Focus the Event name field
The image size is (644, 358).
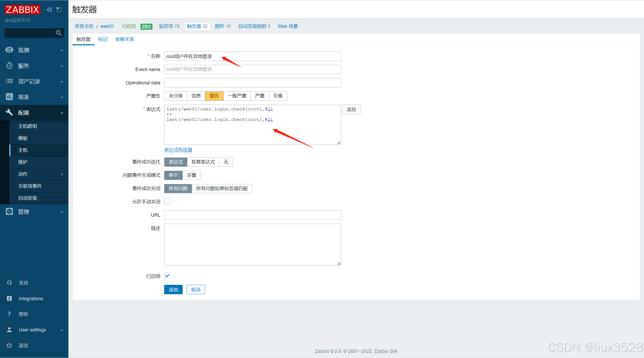point(253,70)
